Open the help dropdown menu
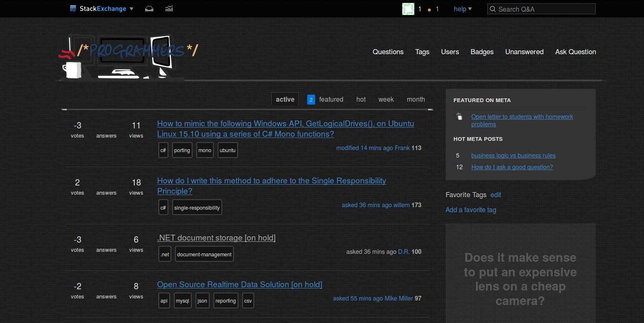The image size is (644, 323). pos(462,9)
